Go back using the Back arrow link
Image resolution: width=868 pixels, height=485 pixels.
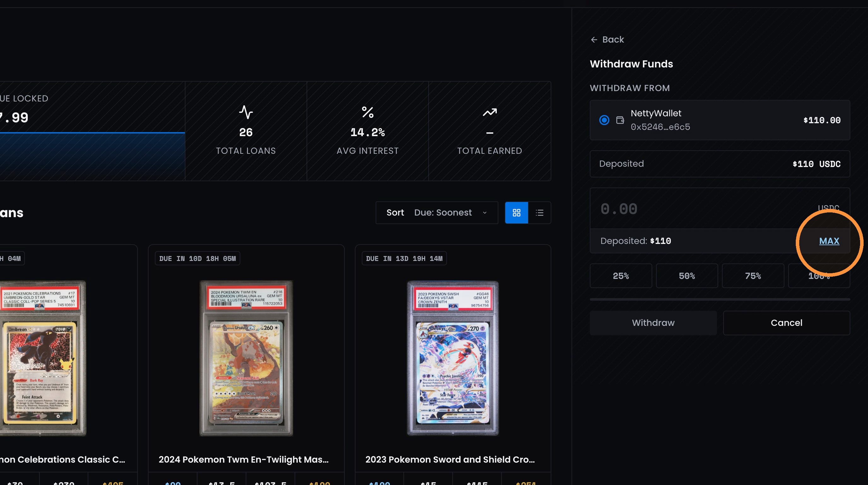[x=607, y=40]
